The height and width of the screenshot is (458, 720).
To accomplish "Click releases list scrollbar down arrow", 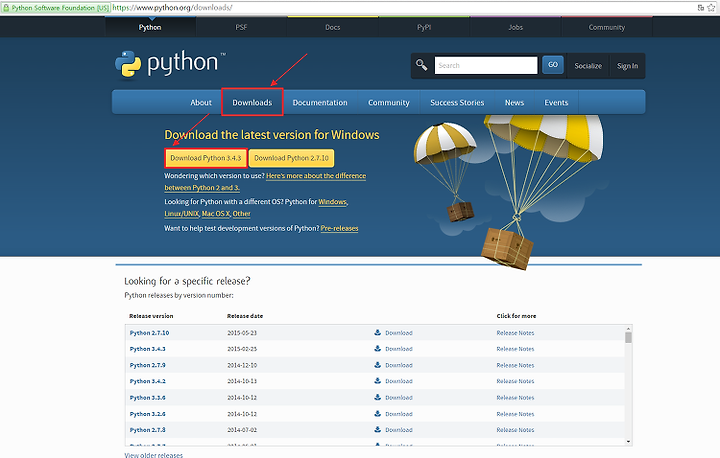I will pyautogui.click(x=628, y=441).
